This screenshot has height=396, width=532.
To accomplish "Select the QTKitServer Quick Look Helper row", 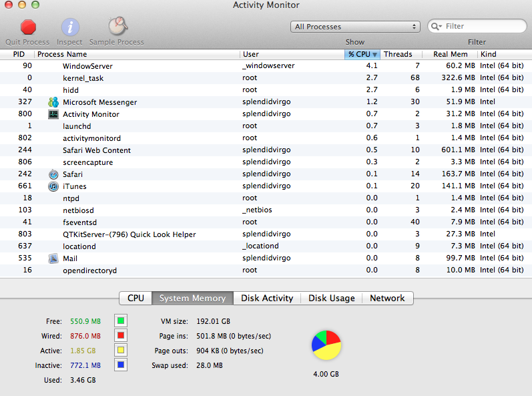I will pyautogui.click(x=266, y=234).
